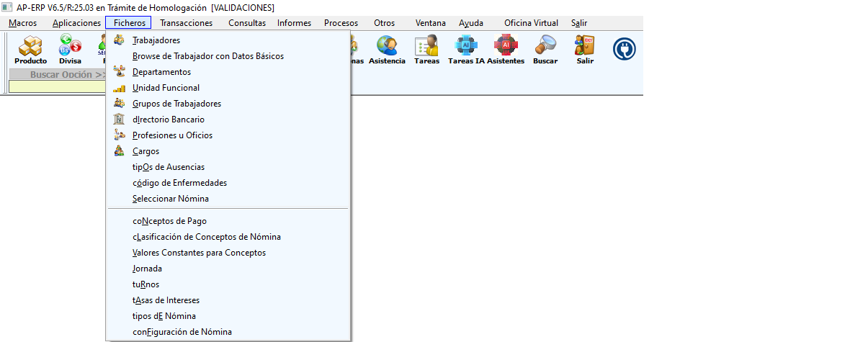This screenshot has height=342, width=868.
Task: Click the Salir exit door icon
Action: [585, 50]
